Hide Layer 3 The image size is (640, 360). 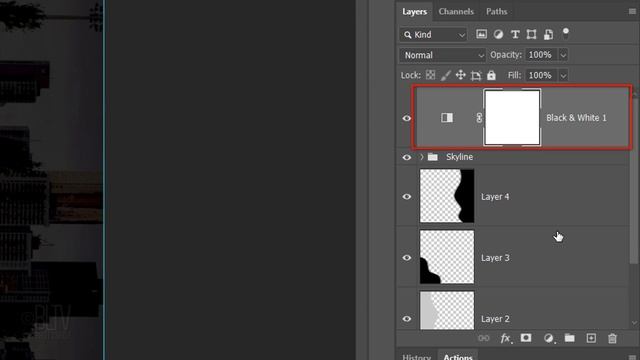click(x=407, y=258)
